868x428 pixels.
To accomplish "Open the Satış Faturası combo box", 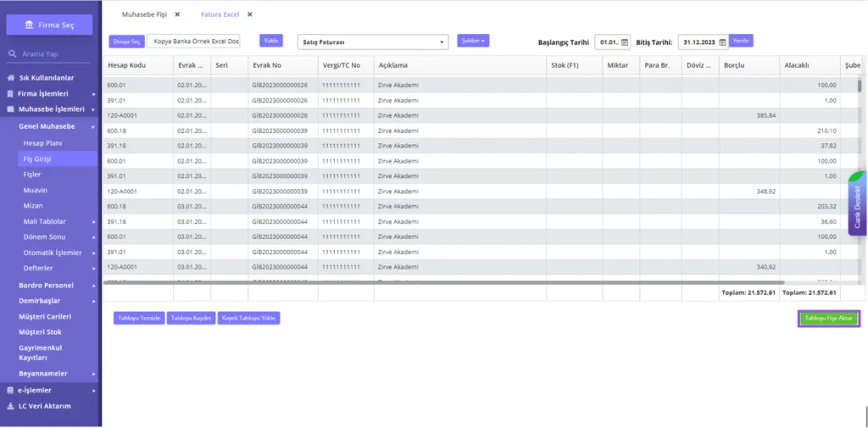I will coord(373,42).
